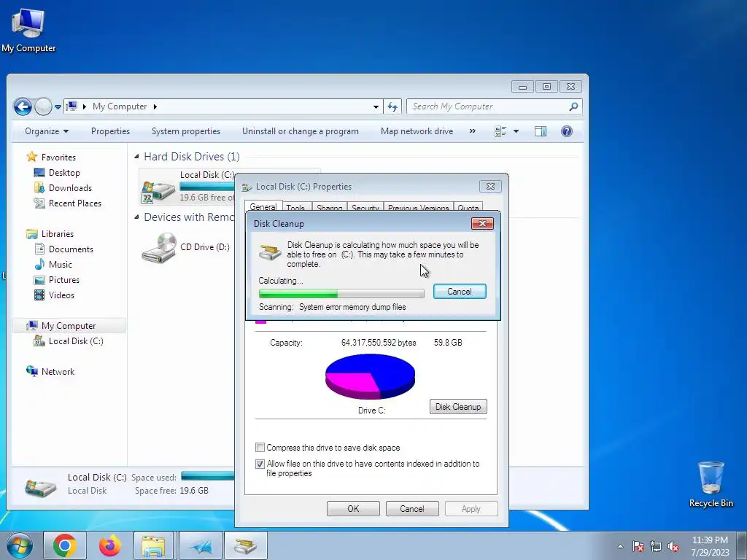
Task: Click Uninstall or change a program
Action: (x=300, y=131)
